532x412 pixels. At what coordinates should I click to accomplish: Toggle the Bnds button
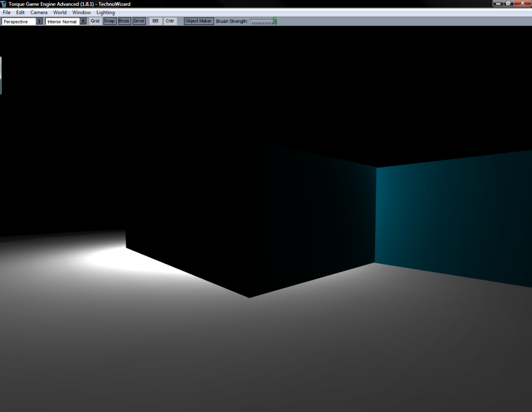(124, 21)
